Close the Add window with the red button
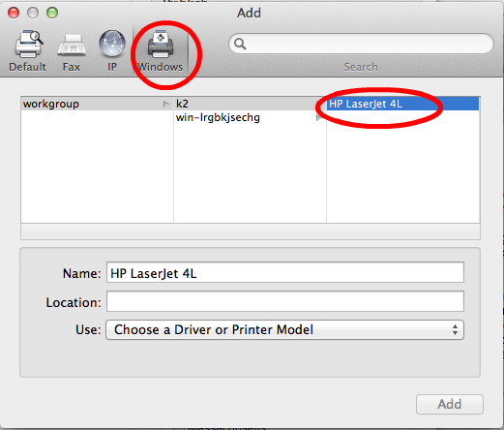This screenshot has width=504, height=430. tap(14, 13)
